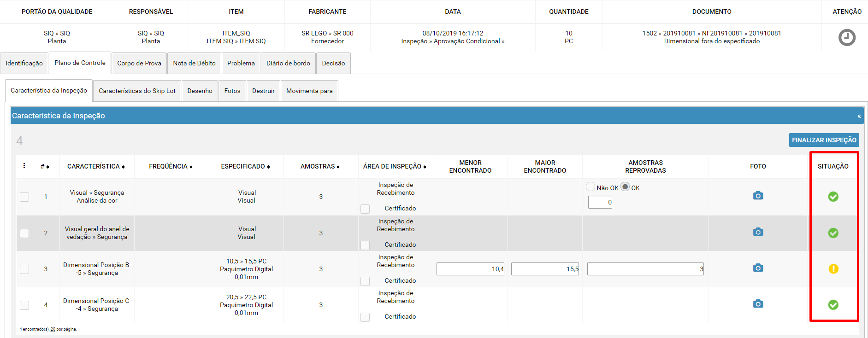868x338 pixels.
Task: Tick row 3 selection checkbox
Action: click(24, 269)
